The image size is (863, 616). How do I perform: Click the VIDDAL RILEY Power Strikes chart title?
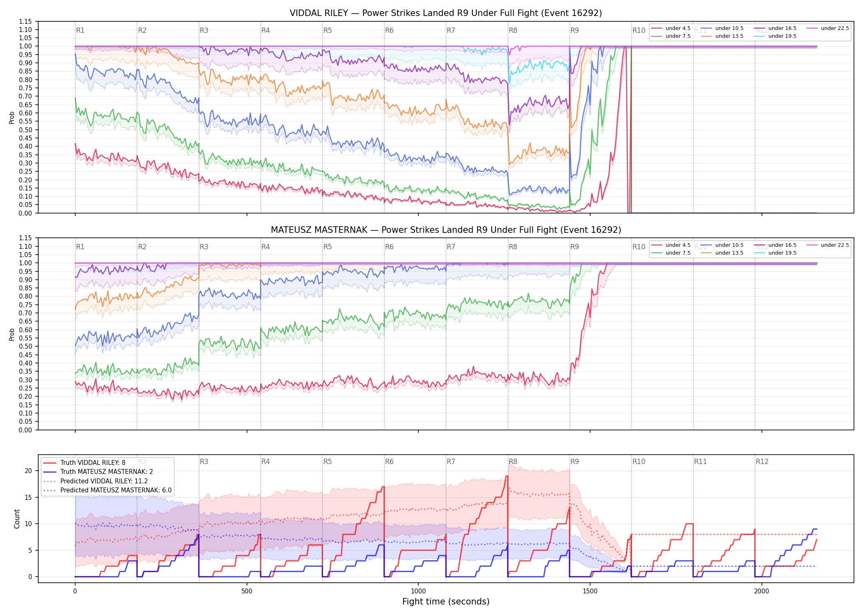point(445,13)
